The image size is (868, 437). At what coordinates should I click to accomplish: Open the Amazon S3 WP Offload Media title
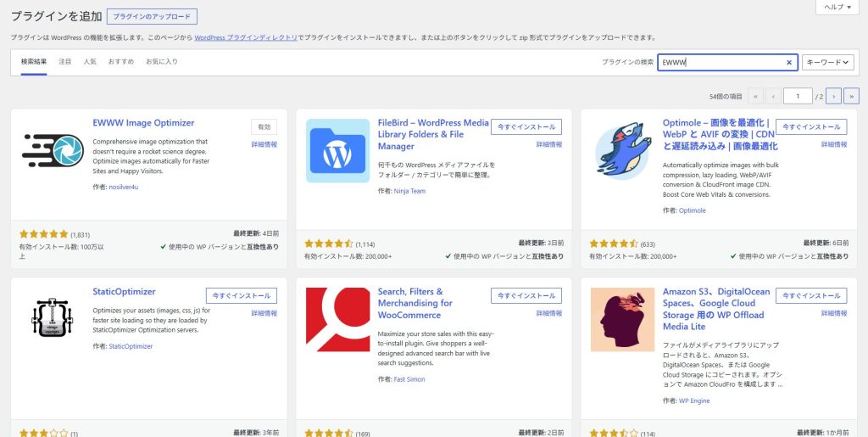[715, 309]
